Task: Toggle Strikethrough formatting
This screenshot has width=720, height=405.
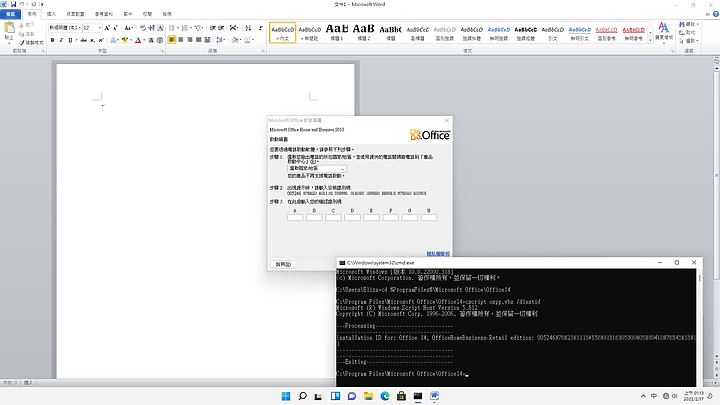Action: point(83,40)
